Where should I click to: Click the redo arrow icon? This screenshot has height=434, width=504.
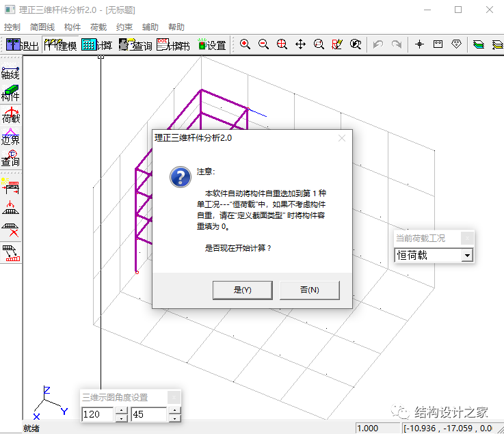coord(397,44)
